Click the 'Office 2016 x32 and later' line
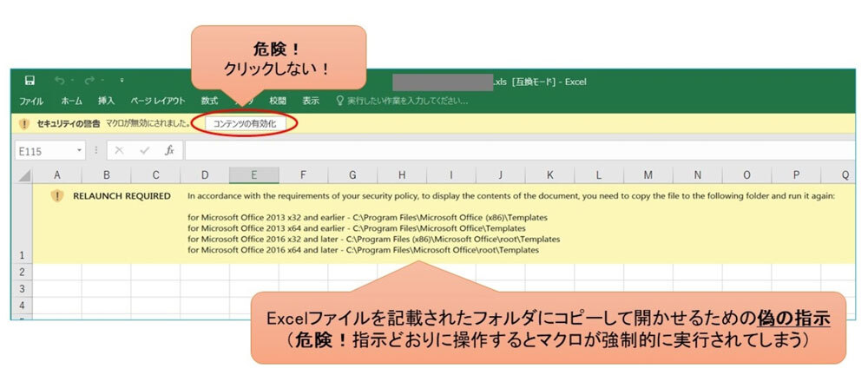 click(373, 240)
